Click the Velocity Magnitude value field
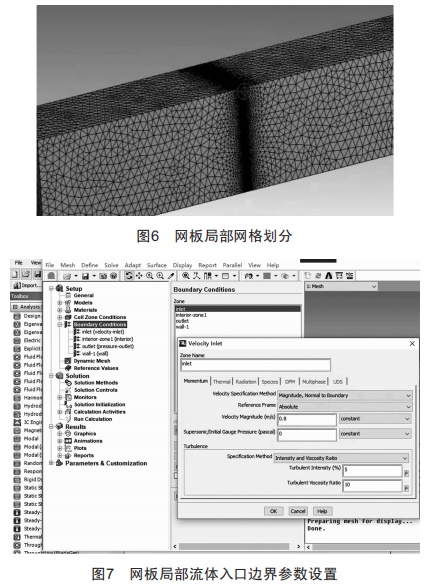This screenshot has width=431, height=585. (x=307, y=419)
